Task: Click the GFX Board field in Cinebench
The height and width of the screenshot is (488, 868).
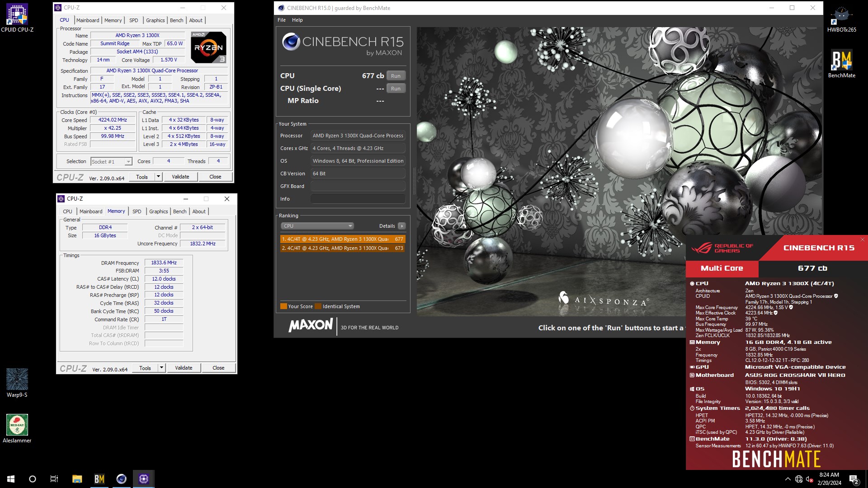Action: coord(358,186)
